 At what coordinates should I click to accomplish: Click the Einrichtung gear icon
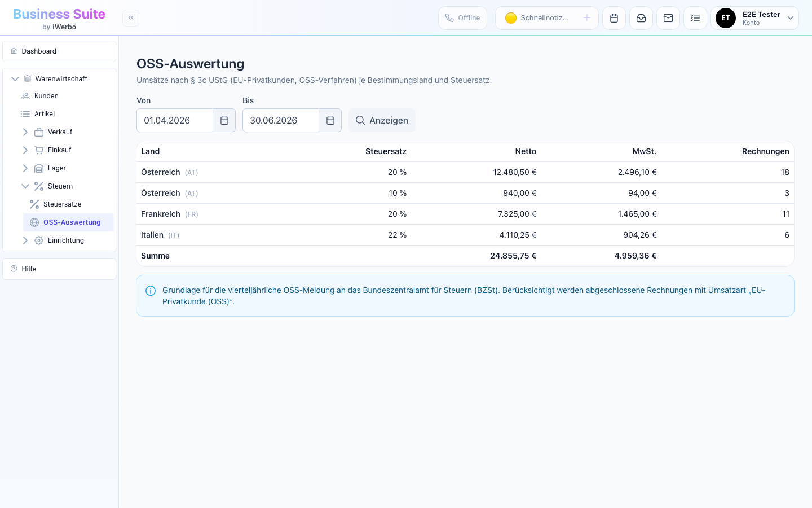click(x=39, y=240)
